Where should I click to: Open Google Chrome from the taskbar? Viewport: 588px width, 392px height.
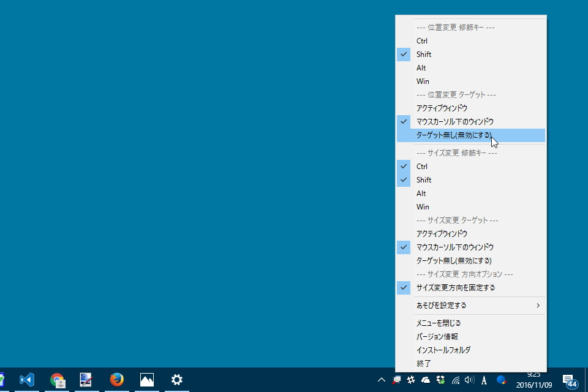coord(58,380)
